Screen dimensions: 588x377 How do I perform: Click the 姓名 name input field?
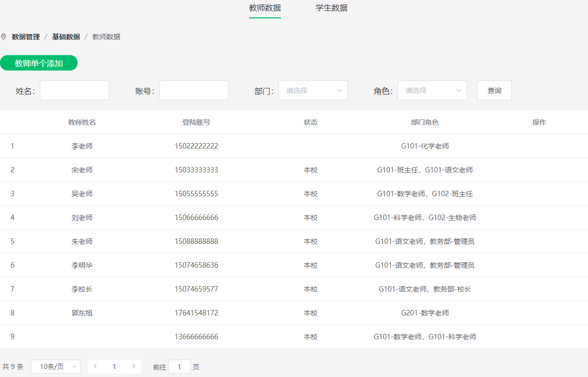pyautogui.click(x=74, y=90)
